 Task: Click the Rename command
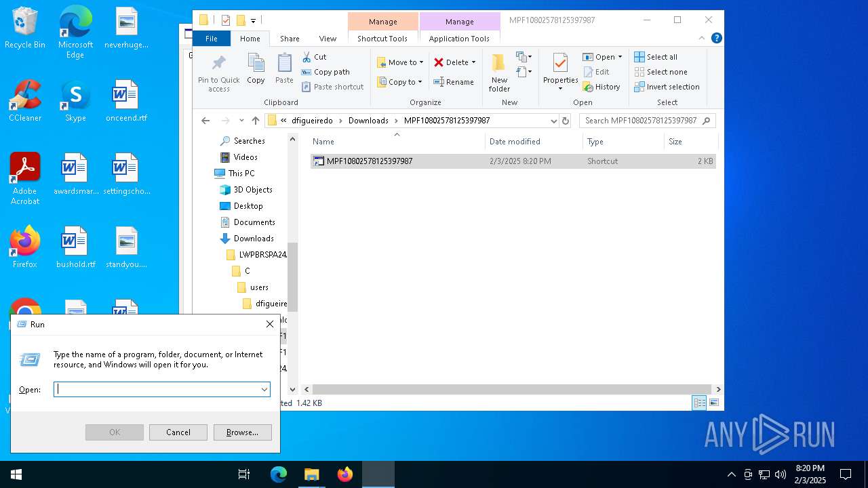click(454, 82)
